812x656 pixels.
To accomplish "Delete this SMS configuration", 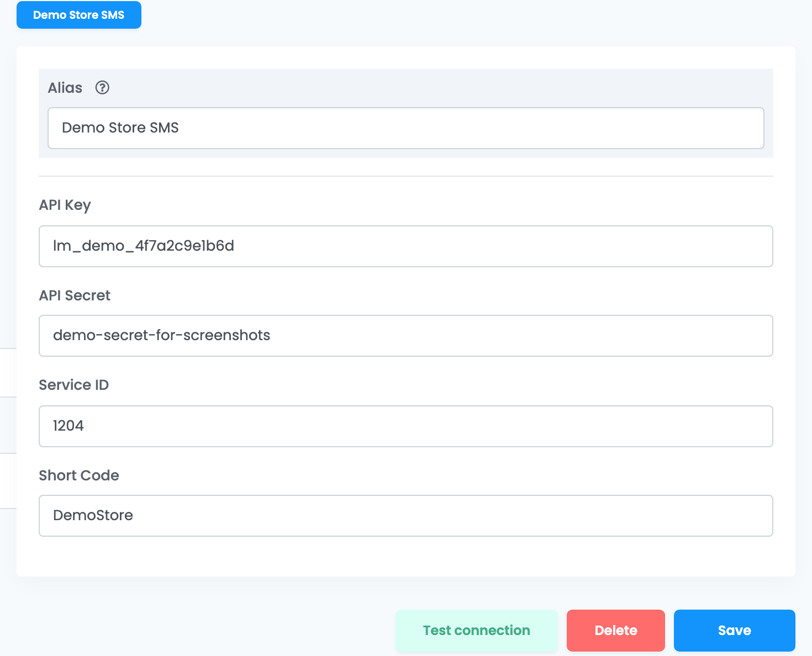I will pyautogui.click(x=616, y=631).
